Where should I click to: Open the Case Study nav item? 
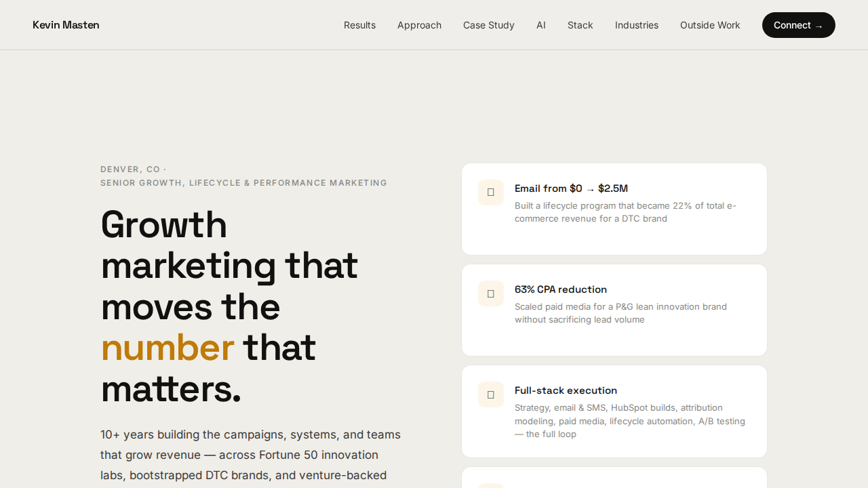click(489, 25)
